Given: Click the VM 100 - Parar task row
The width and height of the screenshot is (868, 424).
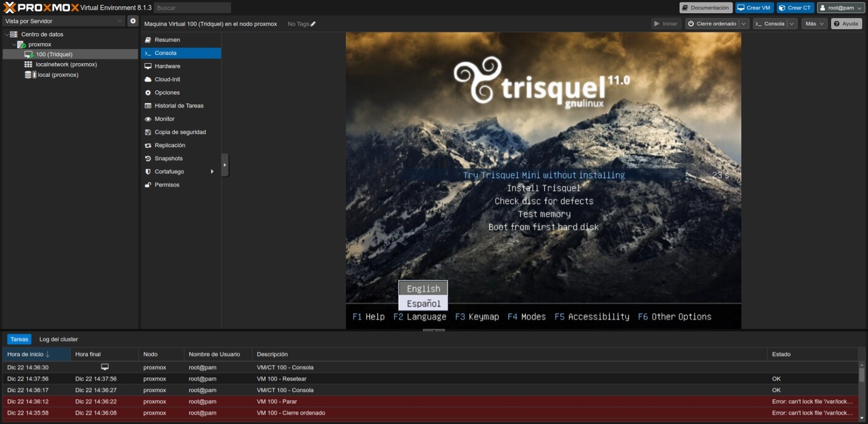Looking at the screenshot, I should (x=431, y=402).
